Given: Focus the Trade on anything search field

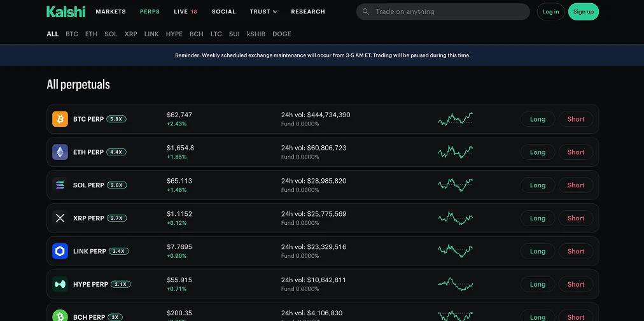Looking at the screenshot, I should [x=443, y=11].
